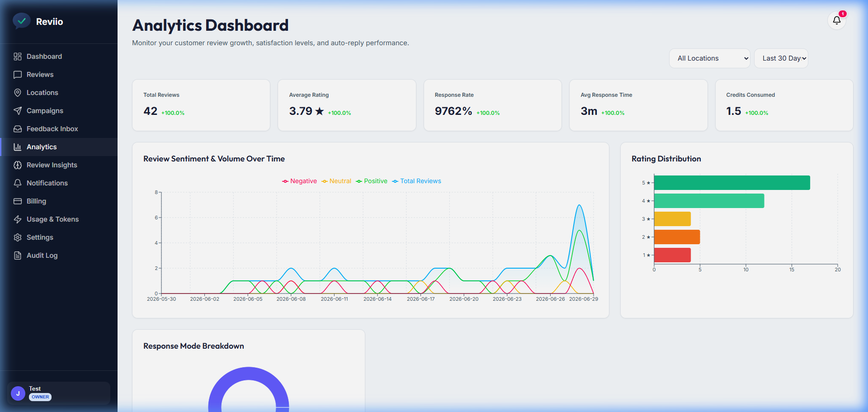
Task: Click the Billing credit-card icon
Action: (x=18, y=201)
